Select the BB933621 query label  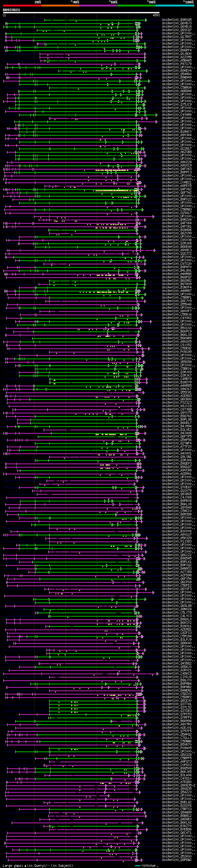pyautogui.click(x=11, y=10)
